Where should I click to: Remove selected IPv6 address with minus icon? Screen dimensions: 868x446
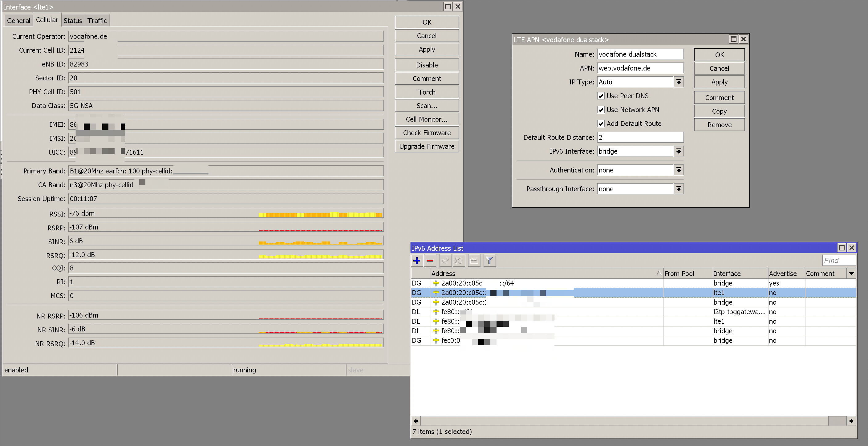click(430, 260)
